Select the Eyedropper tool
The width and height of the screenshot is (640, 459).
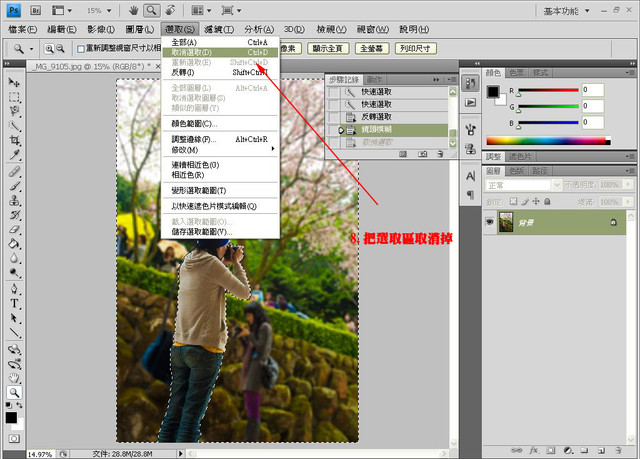coord(14,155)
